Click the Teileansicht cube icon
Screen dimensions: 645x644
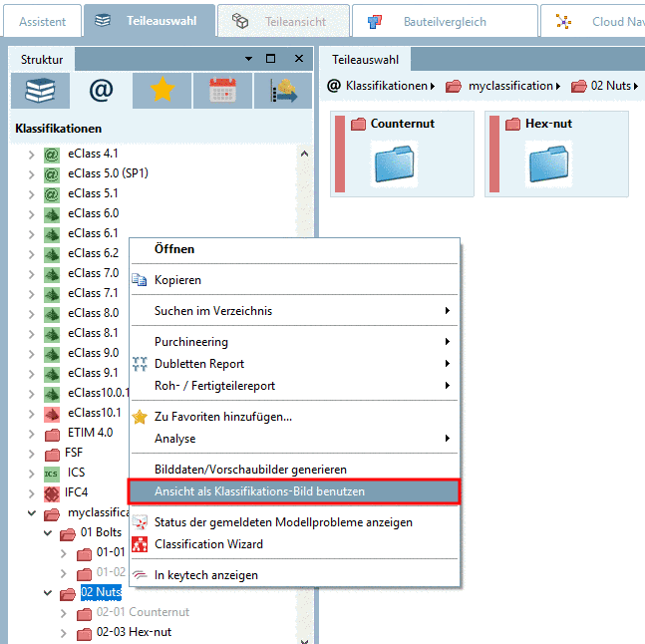tap(240, 21)
